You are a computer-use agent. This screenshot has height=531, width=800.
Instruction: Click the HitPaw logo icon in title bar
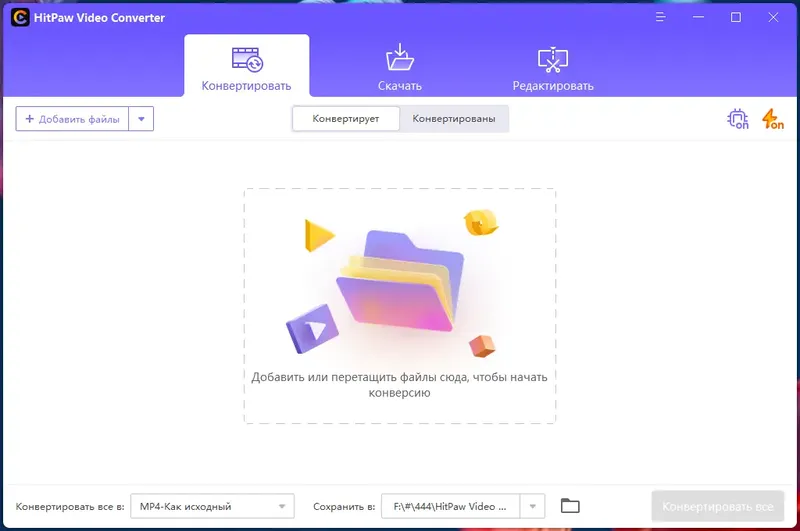20,18
